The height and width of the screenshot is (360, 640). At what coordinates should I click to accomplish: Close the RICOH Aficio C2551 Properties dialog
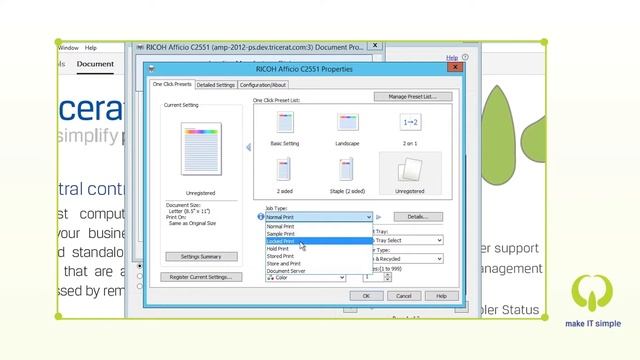coord(455,67)
